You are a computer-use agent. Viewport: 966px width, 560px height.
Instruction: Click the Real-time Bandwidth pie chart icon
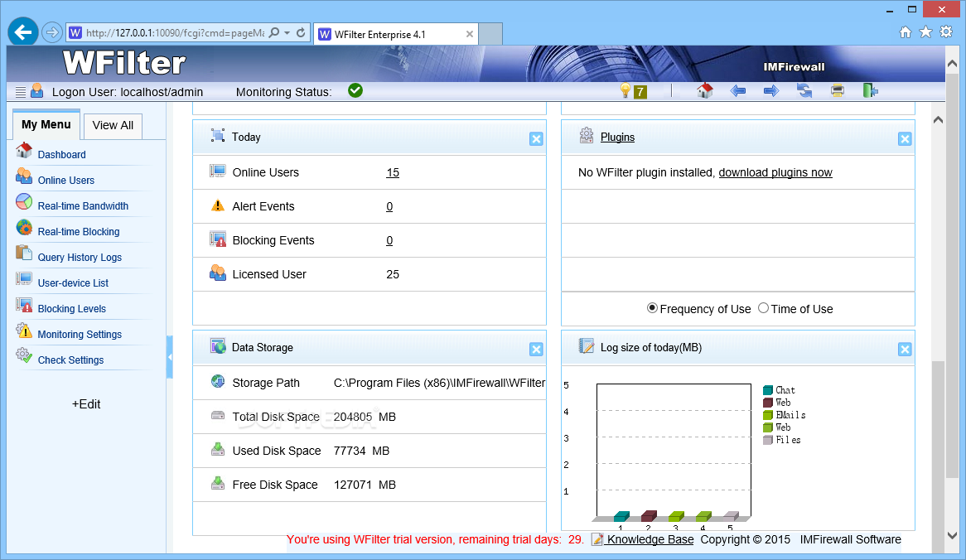24,201
